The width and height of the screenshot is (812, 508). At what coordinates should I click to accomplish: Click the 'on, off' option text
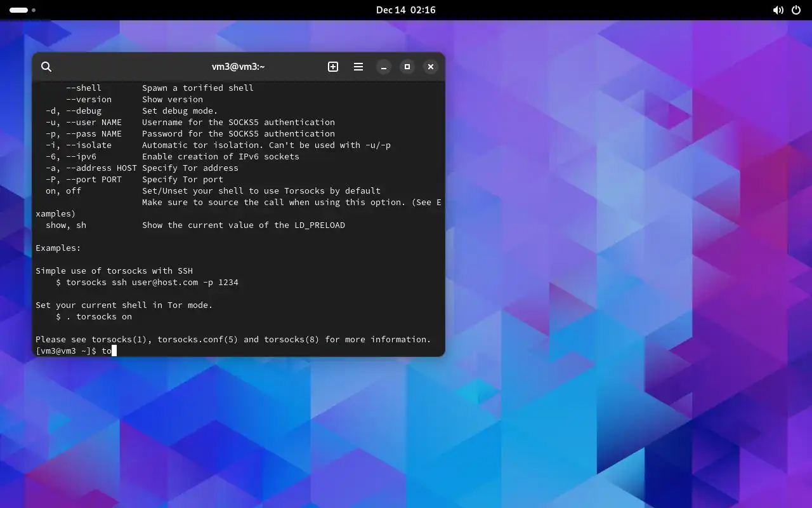tap(63, 190)
